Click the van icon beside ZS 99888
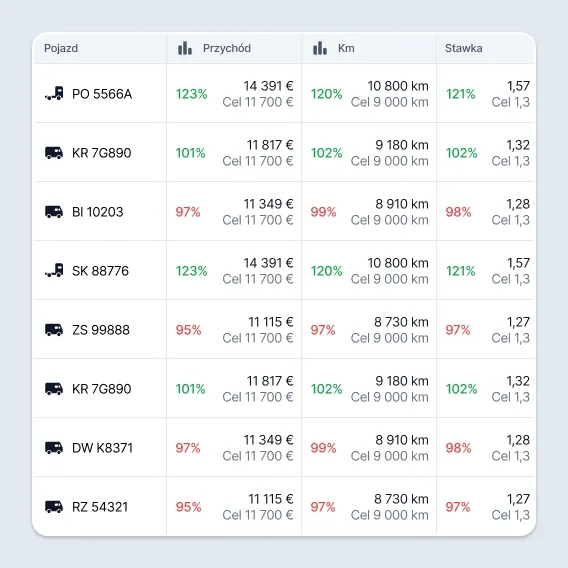 tap(54, 330)
